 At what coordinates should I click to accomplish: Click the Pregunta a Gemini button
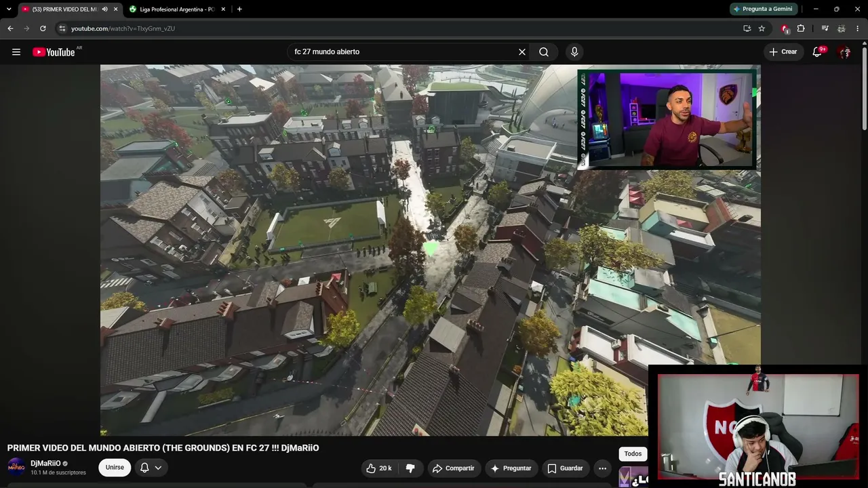click(763, 9)
